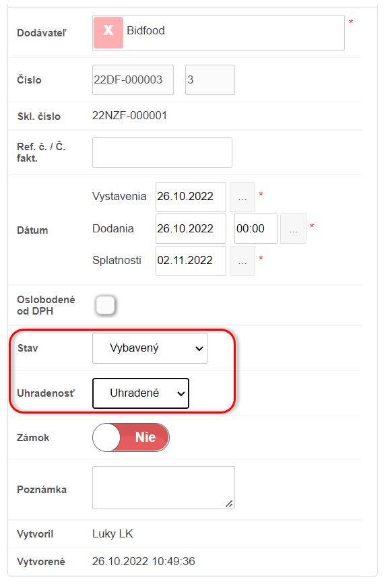The height and width of the screenshot is (588, 390).
Task: Tick the Oslobodené od DPH checkbox
Action: pyautogui.click(x=105, y=305)
